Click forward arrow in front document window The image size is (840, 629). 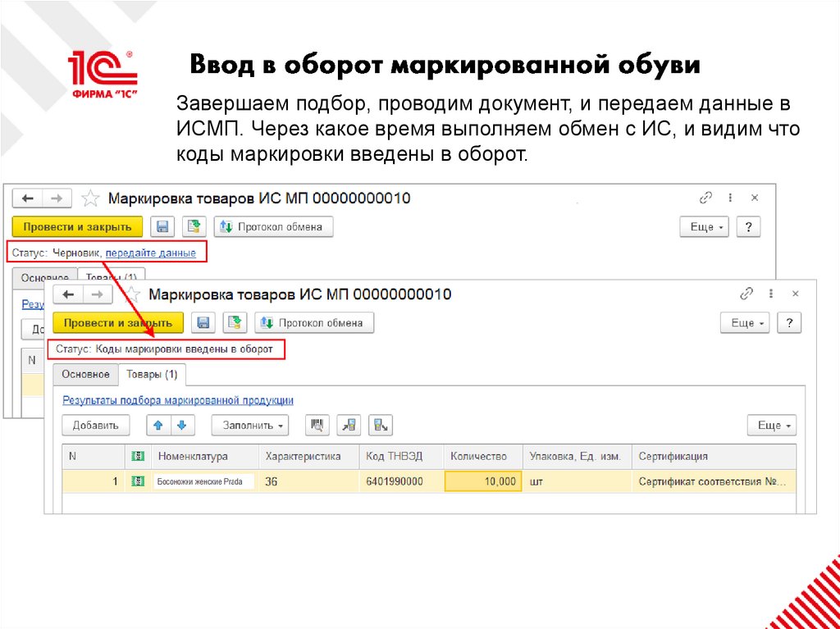click(98, 294)
